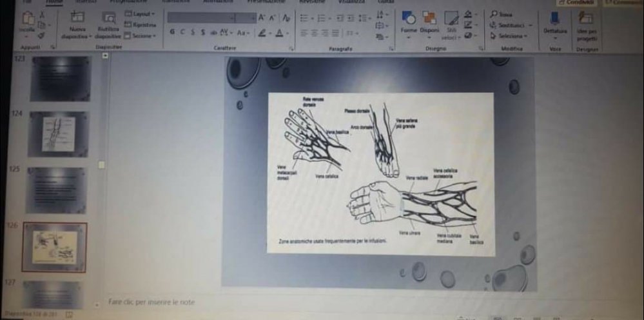
Task: Select slide 124 thumbnail
Action: tap(58, 134)
